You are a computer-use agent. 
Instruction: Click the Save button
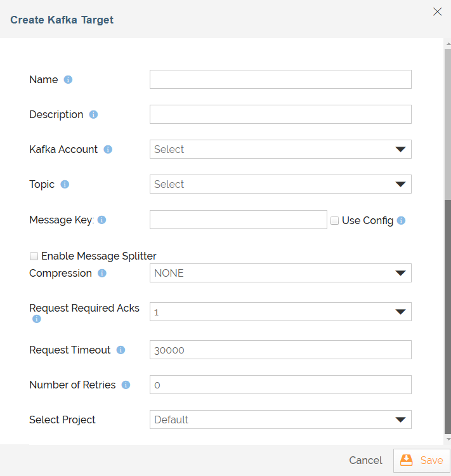click(x=422, y=461)
